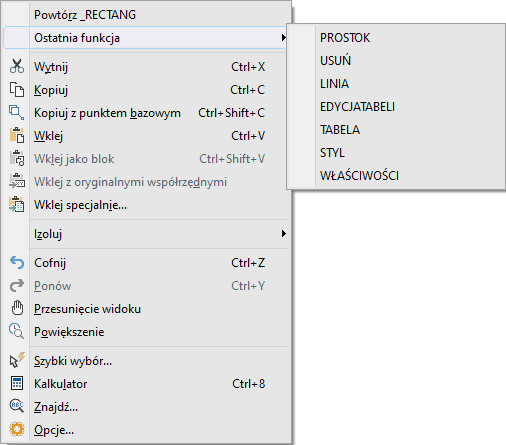Click the Wklej specjalnie clipboard icon

[17, 205]
